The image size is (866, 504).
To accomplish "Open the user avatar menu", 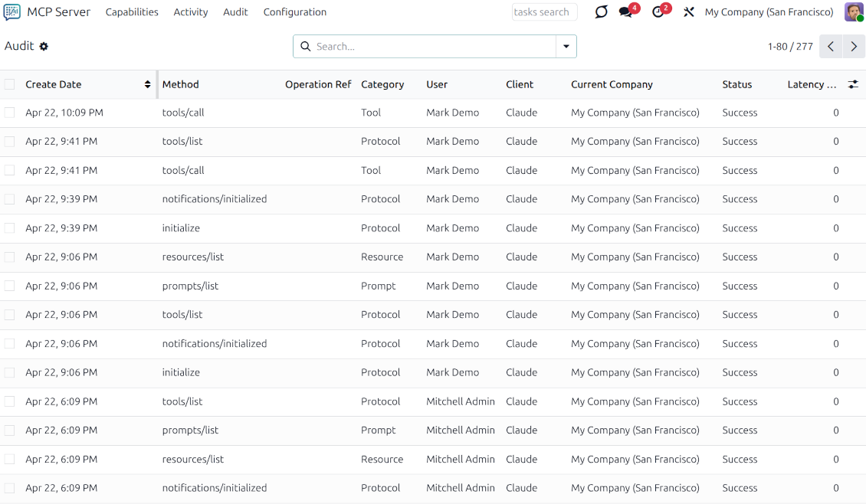I will pos(854,12).
